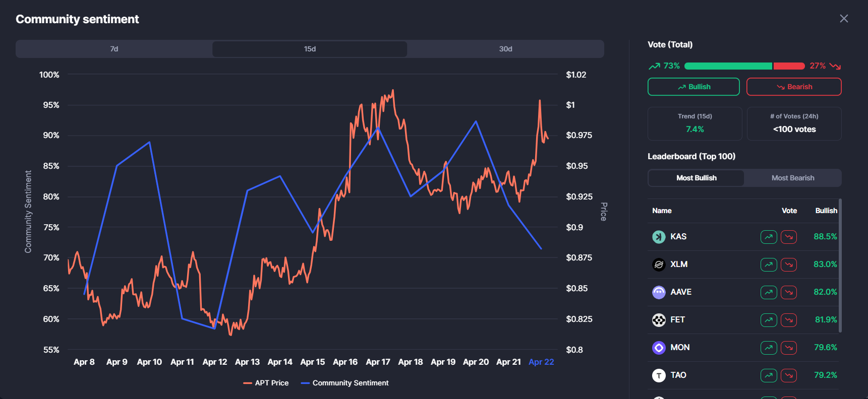Toggle Community Sentiment series in legend
This screenshot has width=868, height=399.
point(345,383)
